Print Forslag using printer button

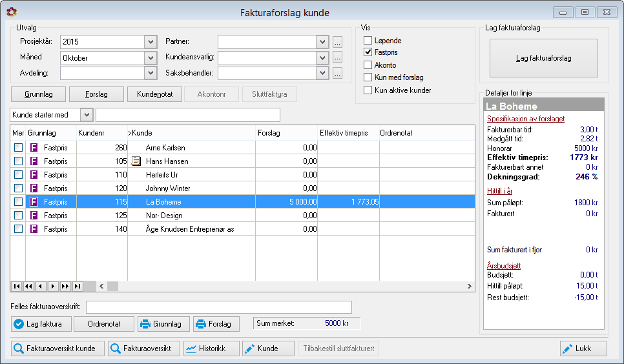[216, 324]
